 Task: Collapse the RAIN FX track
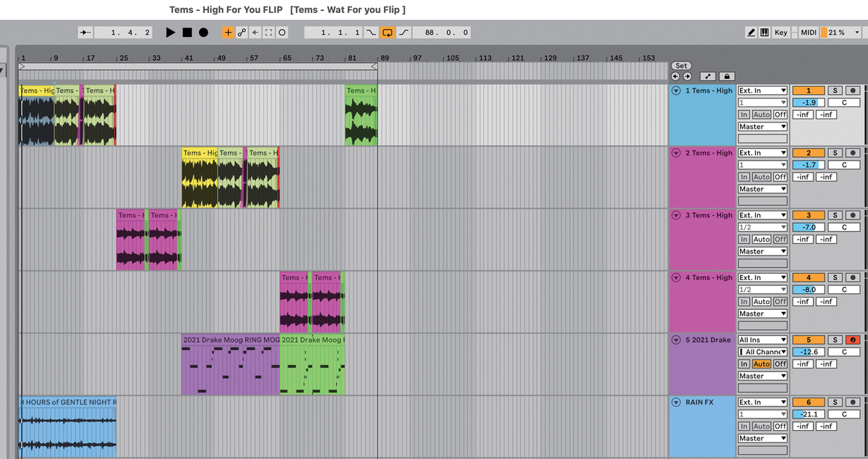point(676,402)
